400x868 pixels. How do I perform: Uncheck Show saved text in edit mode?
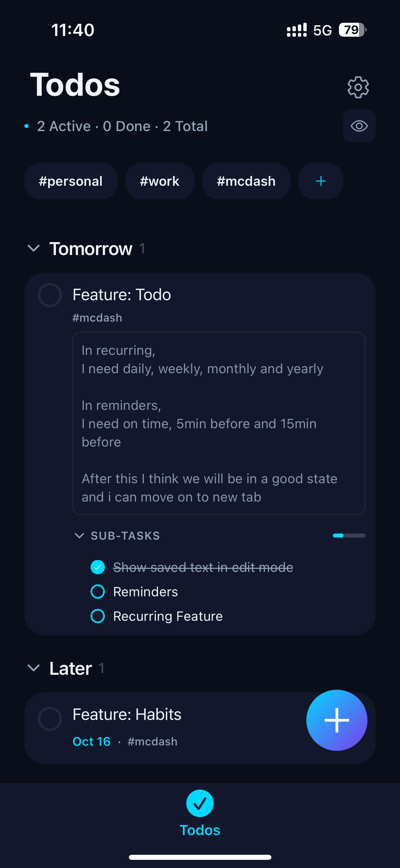point(98,567)
